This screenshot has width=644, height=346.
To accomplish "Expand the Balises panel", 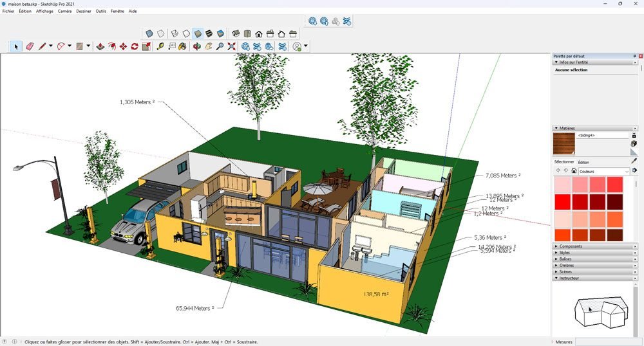I will click(x=594, y=259).
